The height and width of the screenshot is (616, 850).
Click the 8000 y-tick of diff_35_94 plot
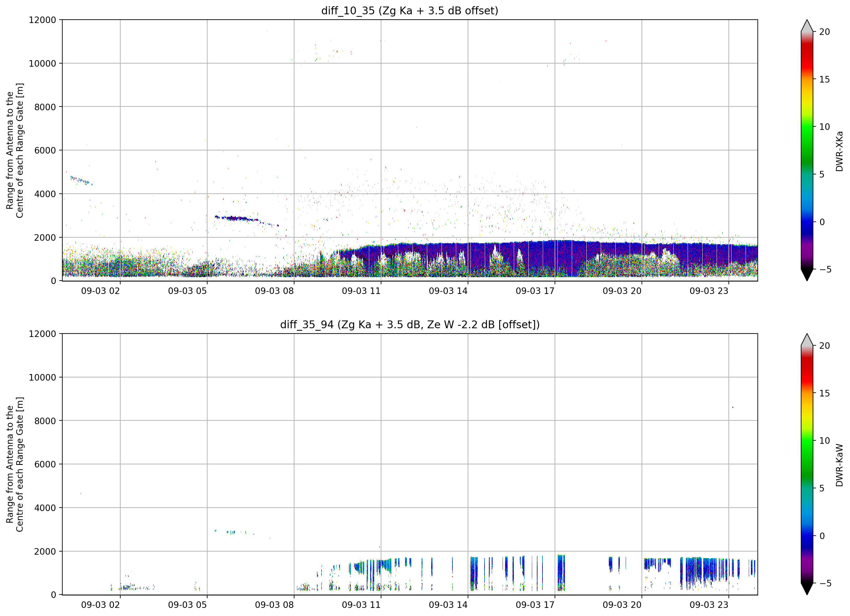[x=45, y=421]
